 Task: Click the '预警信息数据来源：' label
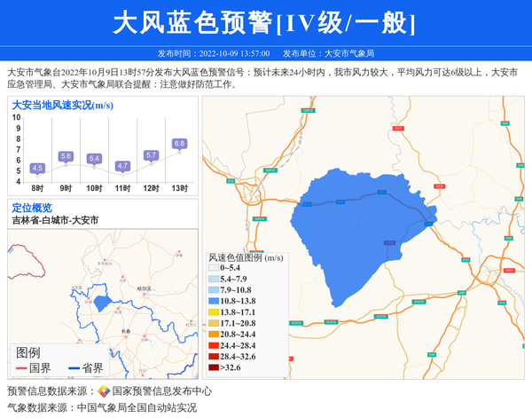(x=51, y=391)
